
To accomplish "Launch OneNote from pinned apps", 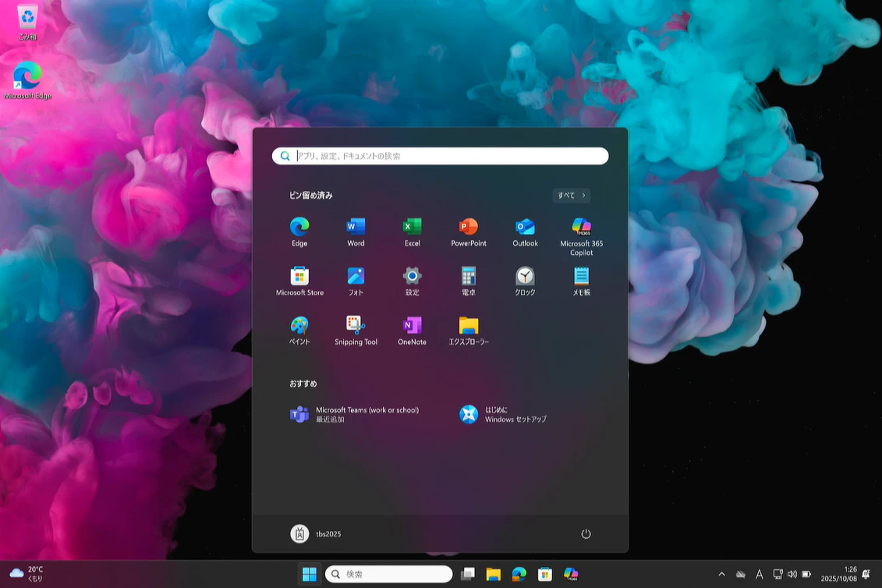I will (x=412, y=331).
